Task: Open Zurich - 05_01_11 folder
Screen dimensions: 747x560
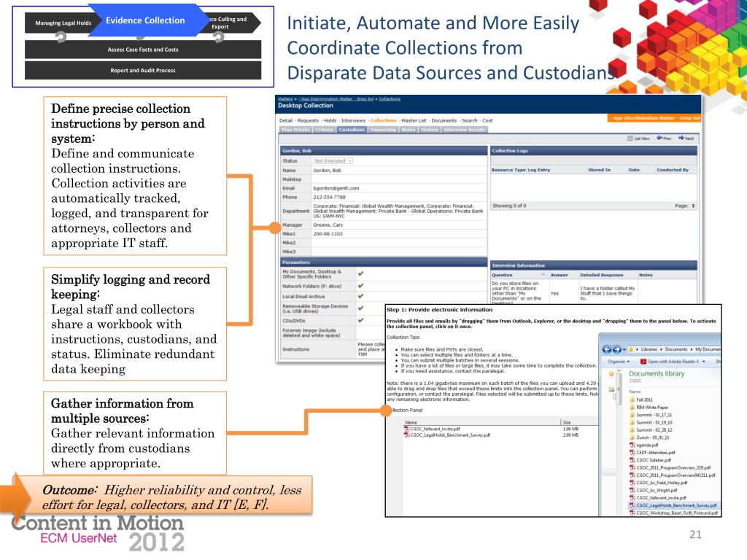Action: coord(649,437)
